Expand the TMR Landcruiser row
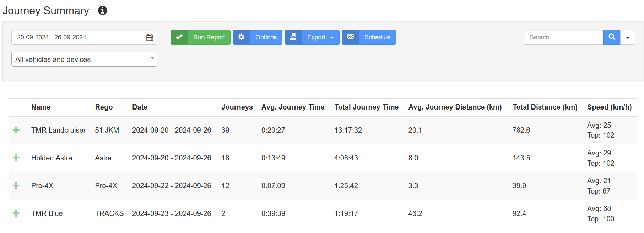The width and height of the screenshot is (644, 233). (x=16, y=130)
